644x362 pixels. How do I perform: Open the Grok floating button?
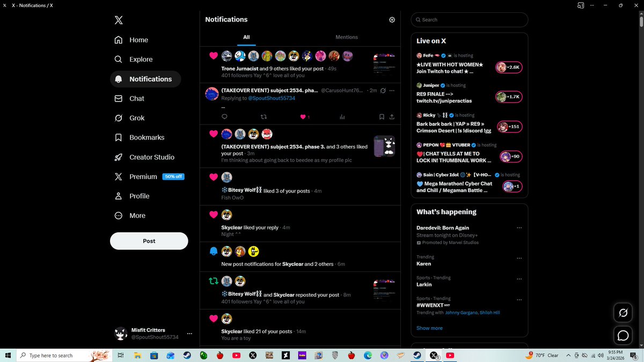pyautogui.click(x=623, y=312)
